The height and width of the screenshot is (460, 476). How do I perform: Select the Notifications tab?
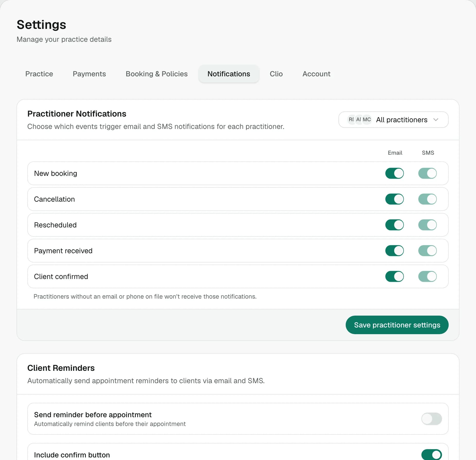(x=229, y=74)
